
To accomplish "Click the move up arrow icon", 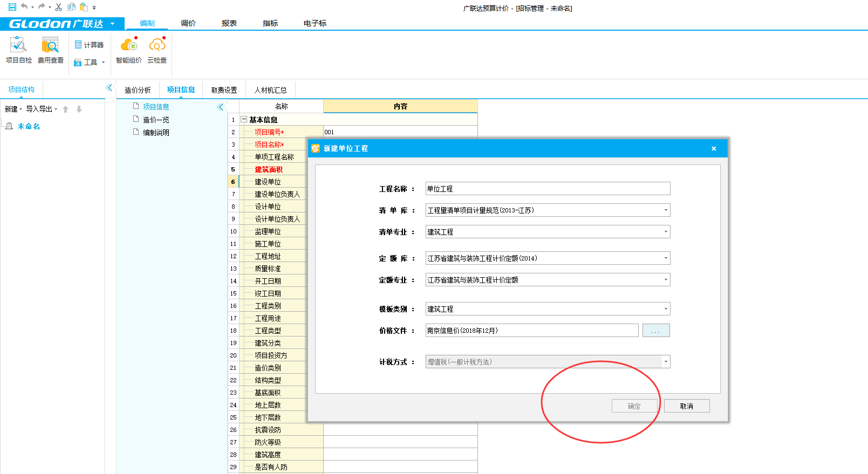I will pos(66,109).
